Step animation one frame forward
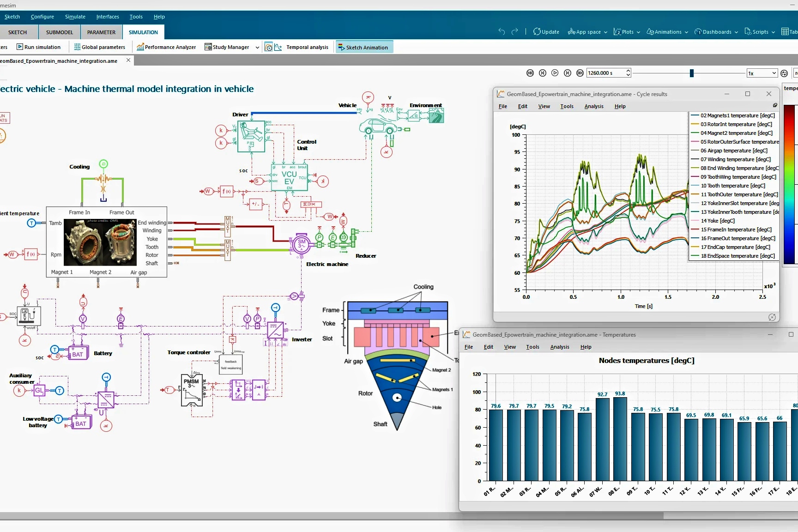 tap(568, 73)
